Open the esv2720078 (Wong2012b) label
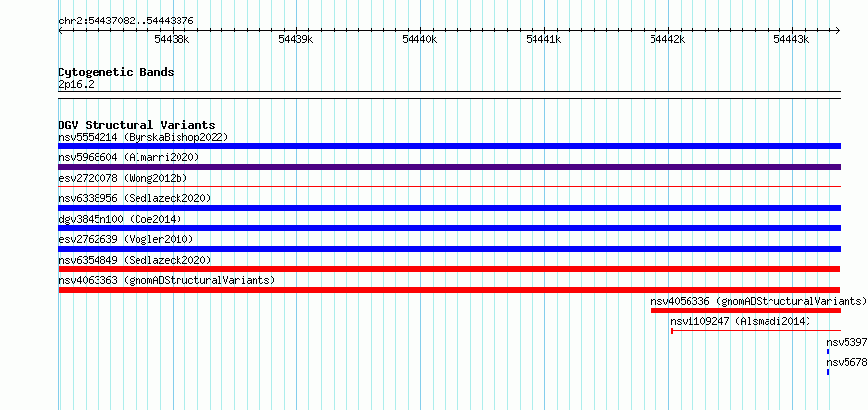868x410 pixels. pyautogui.click(x=123, y=178)
